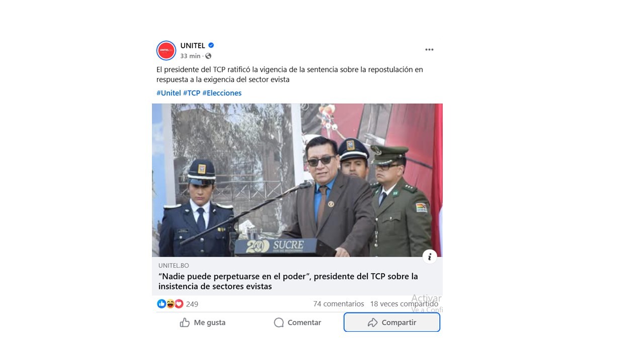
Task: Click the red heart love reaction icon
Action: (179, 304)
